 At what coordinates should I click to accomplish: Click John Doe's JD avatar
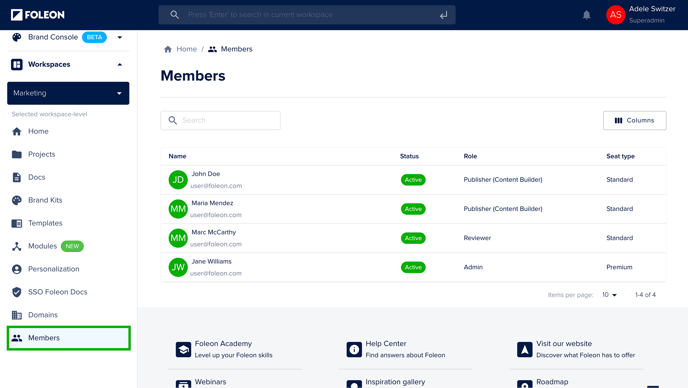(178, 180)
